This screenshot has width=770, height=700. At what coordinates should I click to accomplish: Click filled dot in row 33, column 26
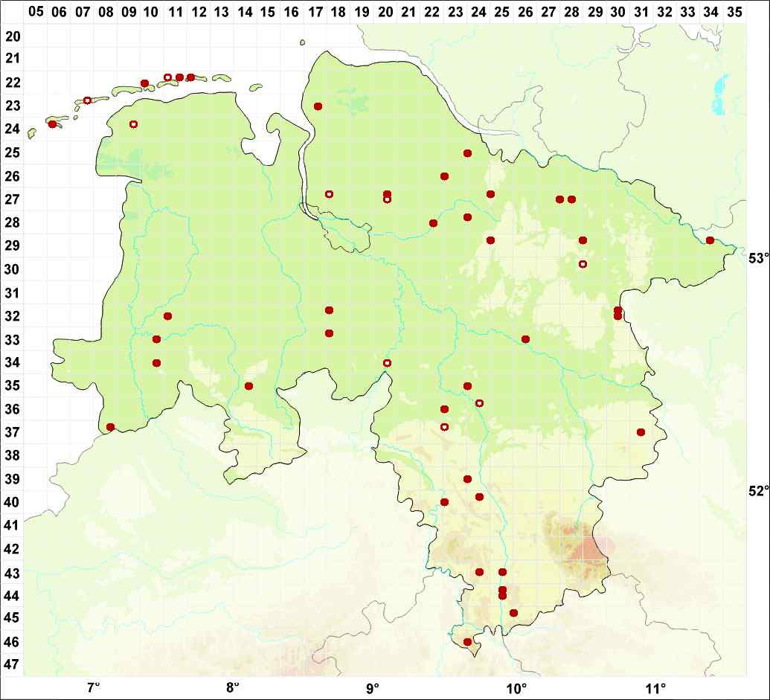pos(525,339)
